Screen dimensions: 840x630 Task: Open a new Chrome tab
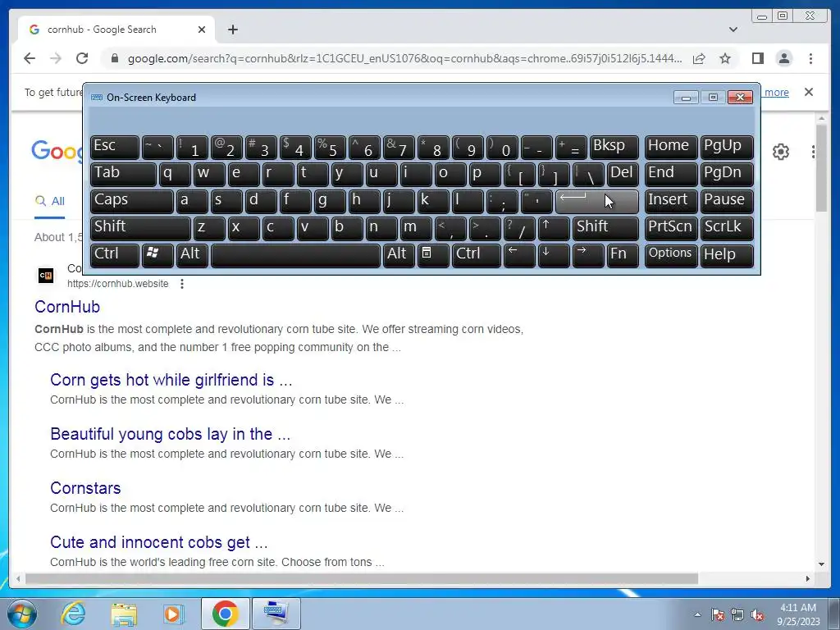pos(232,30)
